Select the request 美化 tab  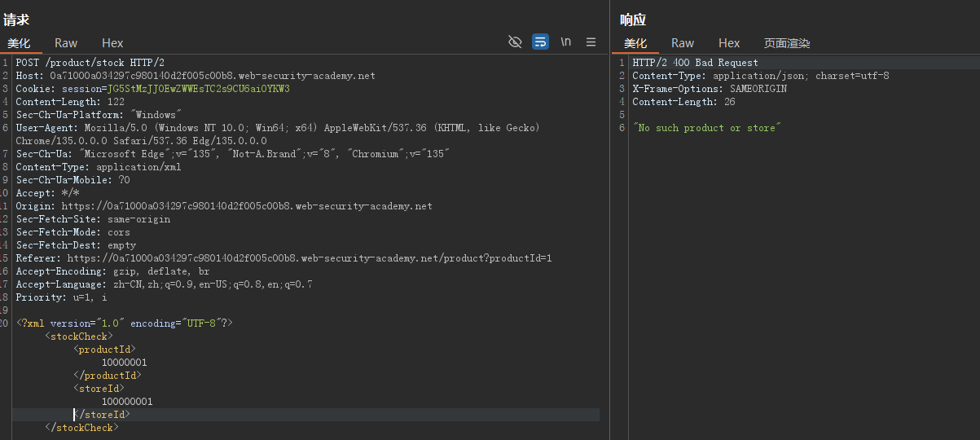pos(19,43)
